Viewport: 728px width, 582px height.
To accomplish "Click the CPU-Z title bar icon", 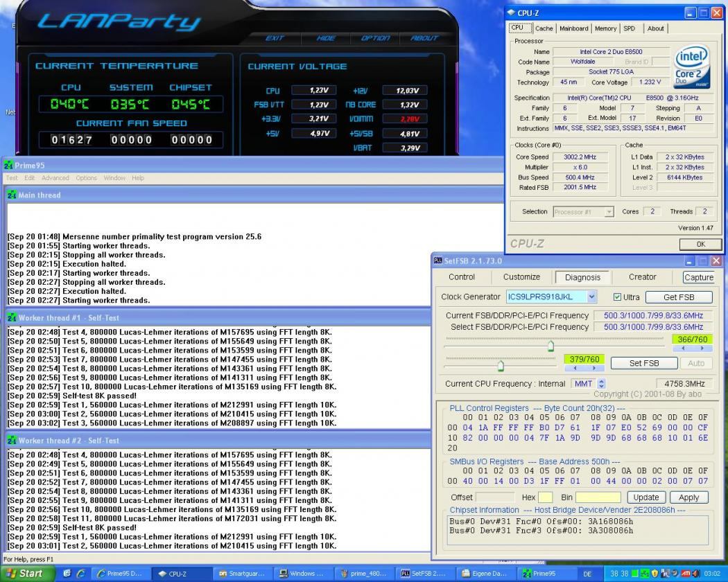I will tap(512, 13).
